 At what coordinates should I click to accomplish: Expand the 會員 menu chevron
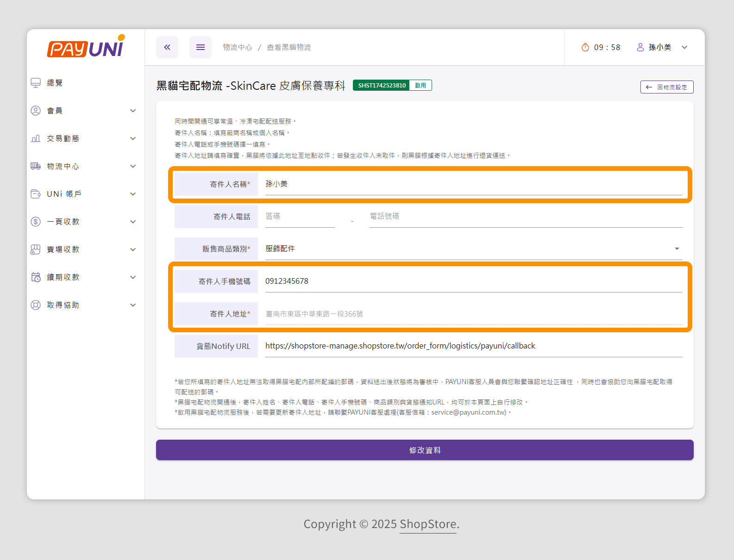tap(133, 111)
